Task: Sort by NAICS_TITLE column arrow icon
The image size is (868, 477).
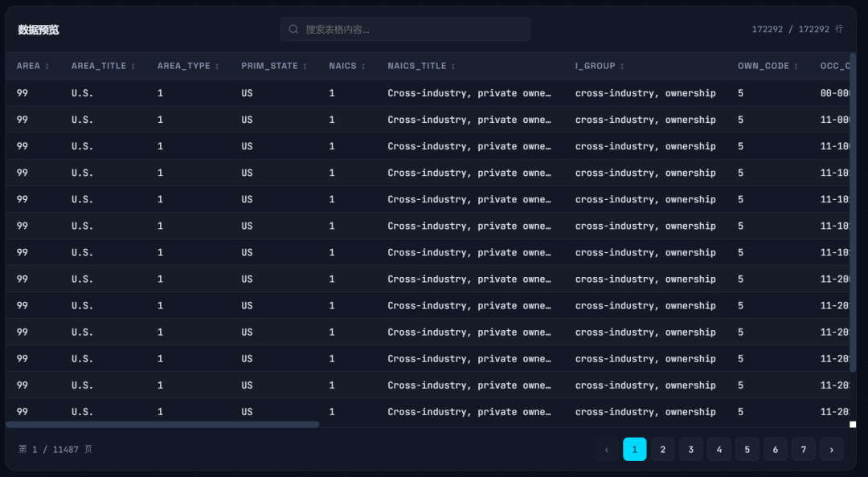Action: coord(452,67)
